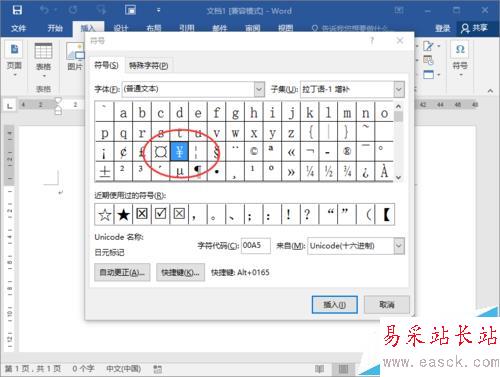
Task: Click the 图片 (Picture) insert icon
Action: [x=75, y=57]
